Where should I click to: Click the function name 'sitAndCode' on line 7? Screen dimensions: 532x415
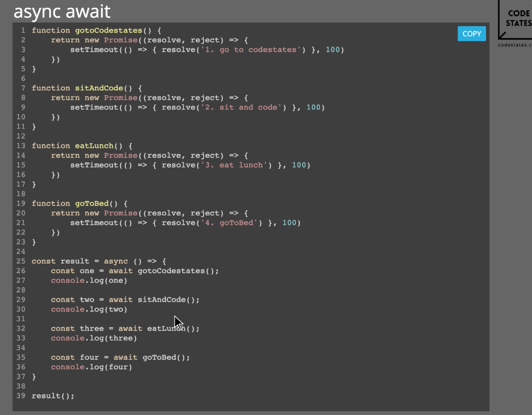point(99,88)
